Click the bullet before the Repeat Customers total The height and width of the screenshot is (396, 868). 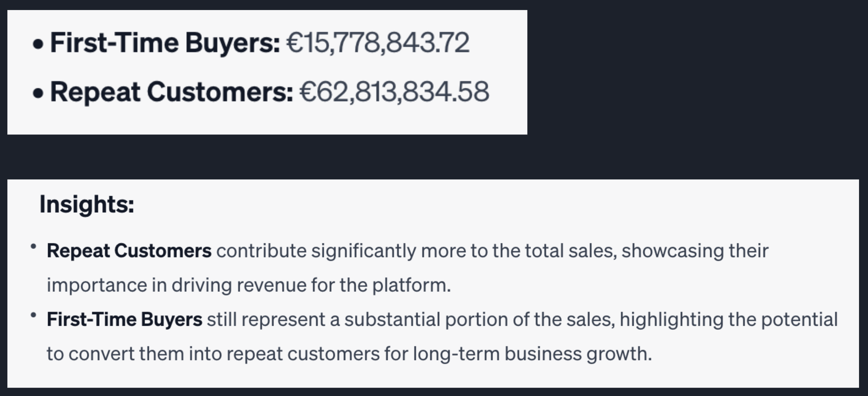point(38,94)
